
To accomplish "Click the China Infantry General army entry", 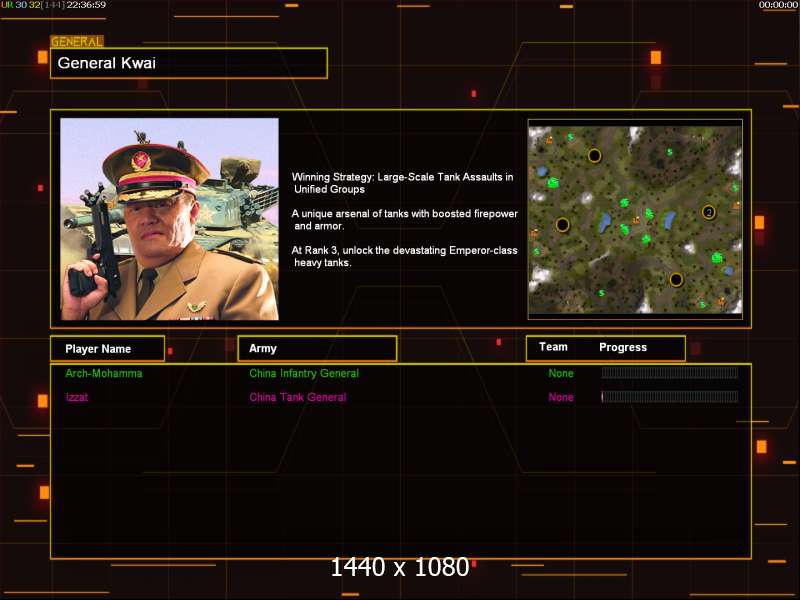I will click(304, 373).
